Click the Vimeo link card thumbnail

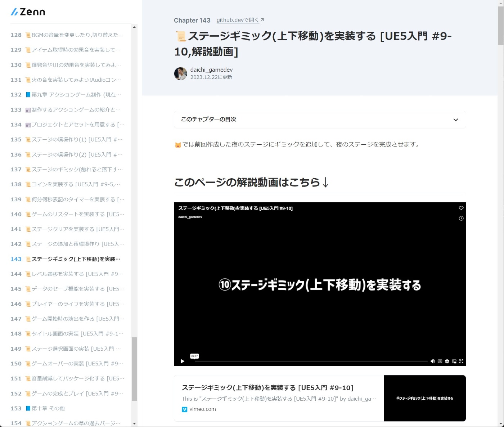coord(425,398)
